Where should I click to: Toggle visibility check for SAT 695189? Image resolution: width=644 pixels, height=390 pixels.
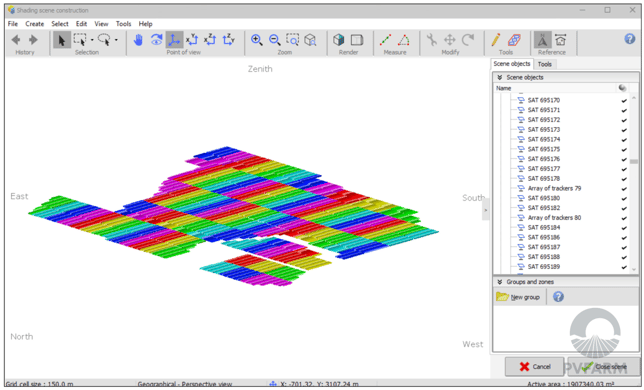624,267
